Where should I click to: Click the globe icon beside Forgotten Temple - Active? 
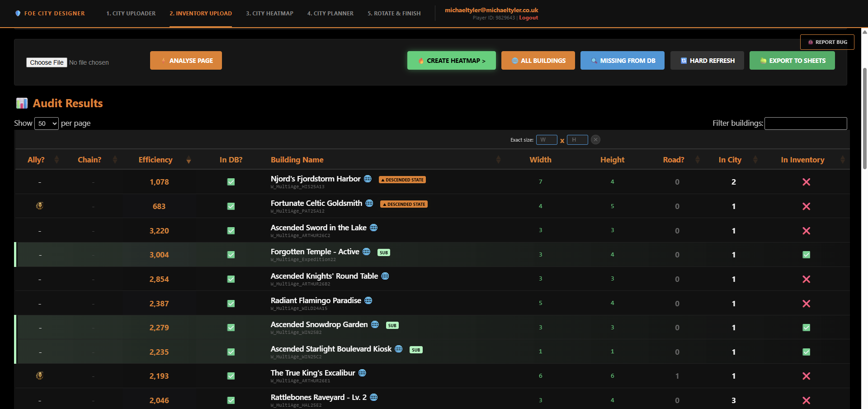pos(366,252)
